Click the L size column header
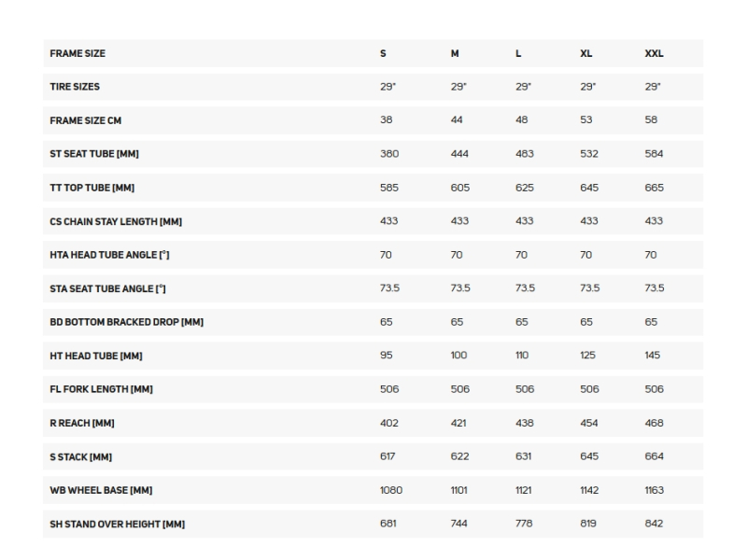This screenshot has width=747, height=560. (518, 53)
